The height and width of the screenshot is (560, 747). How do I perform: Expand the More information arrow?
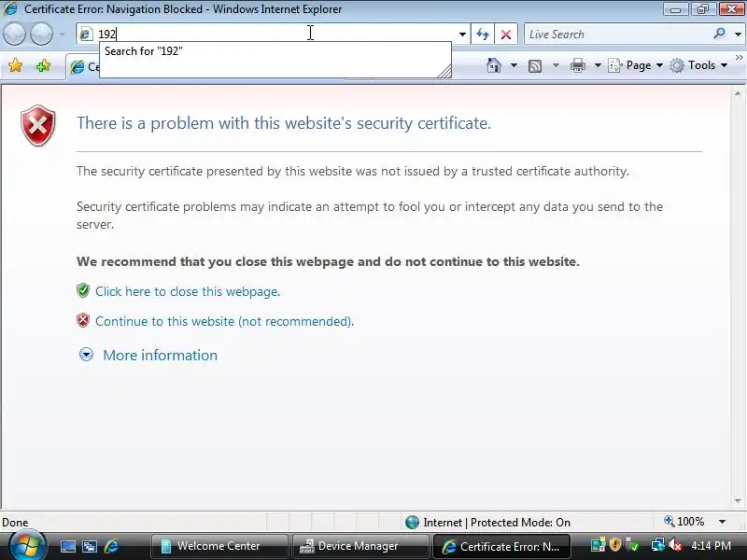click(x=86, y=355)
